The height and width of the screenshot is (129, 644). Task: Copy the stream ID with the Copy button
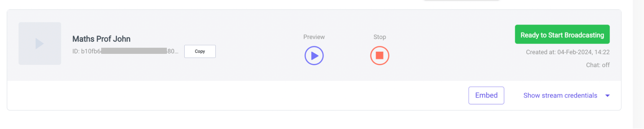200,51
